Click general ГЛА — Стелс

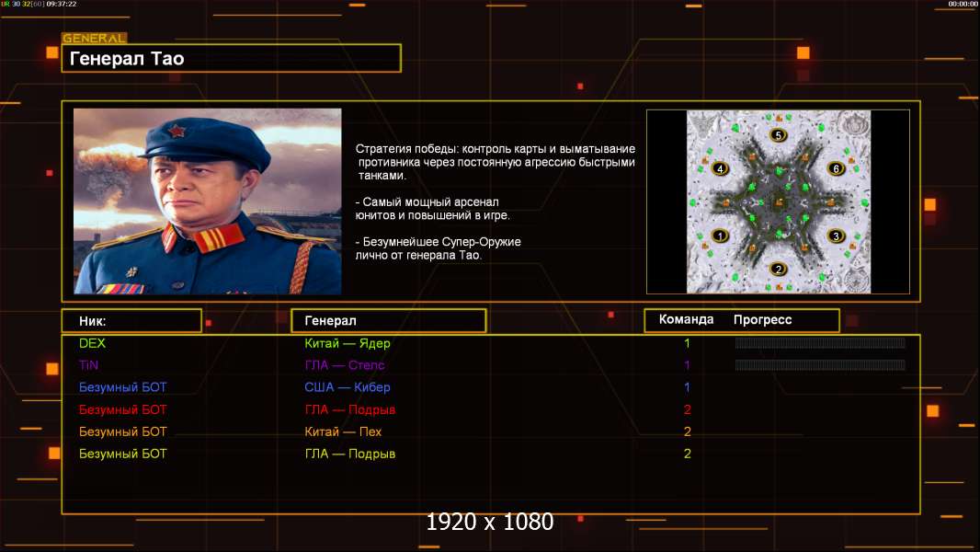(x=345, y=365)
